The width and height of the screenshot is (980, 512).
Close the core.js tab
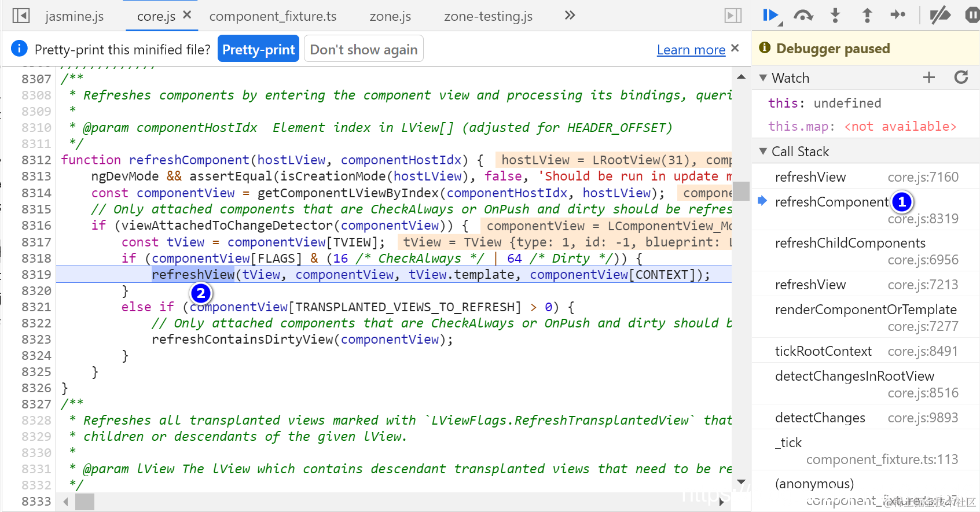point(187,15)
